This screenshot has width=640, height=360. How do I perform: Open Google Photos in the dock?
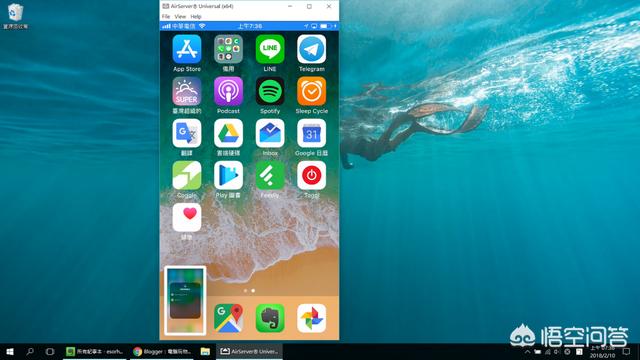point(311,318)
